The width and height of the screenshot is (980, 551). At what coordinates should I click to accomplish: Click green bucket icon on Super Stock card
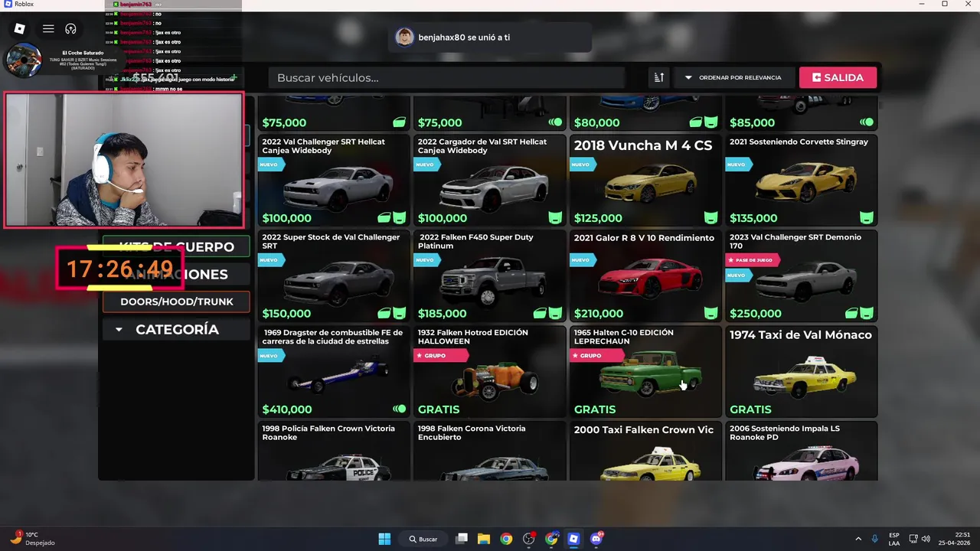click(x=400, y=313)
